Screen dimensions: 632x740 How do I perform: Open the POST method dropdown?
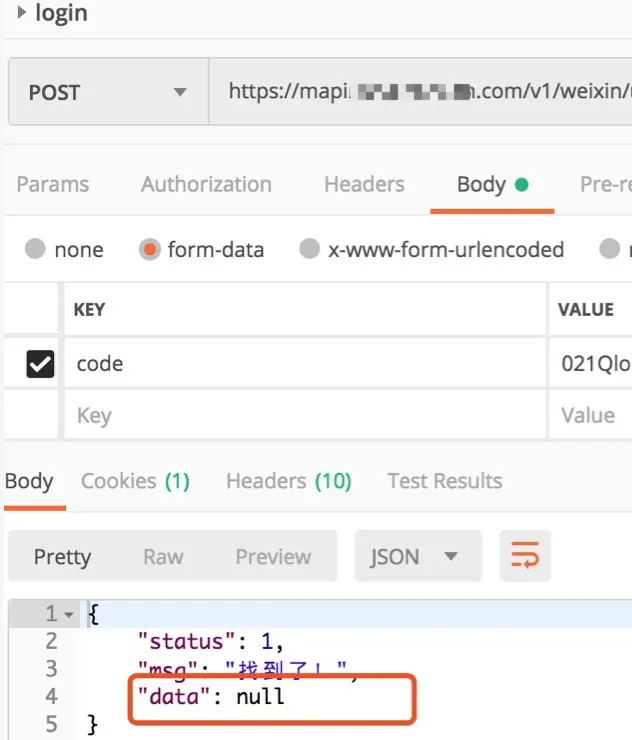click(107, 93)
